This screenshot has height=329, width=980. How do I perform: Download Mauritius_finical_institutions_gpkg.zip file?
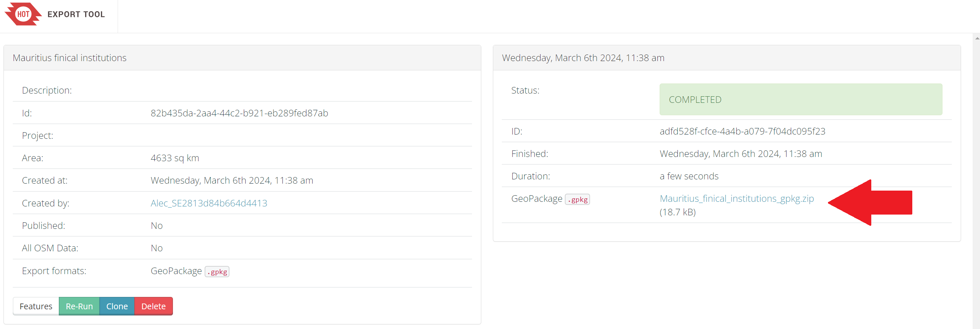[737, 199]
